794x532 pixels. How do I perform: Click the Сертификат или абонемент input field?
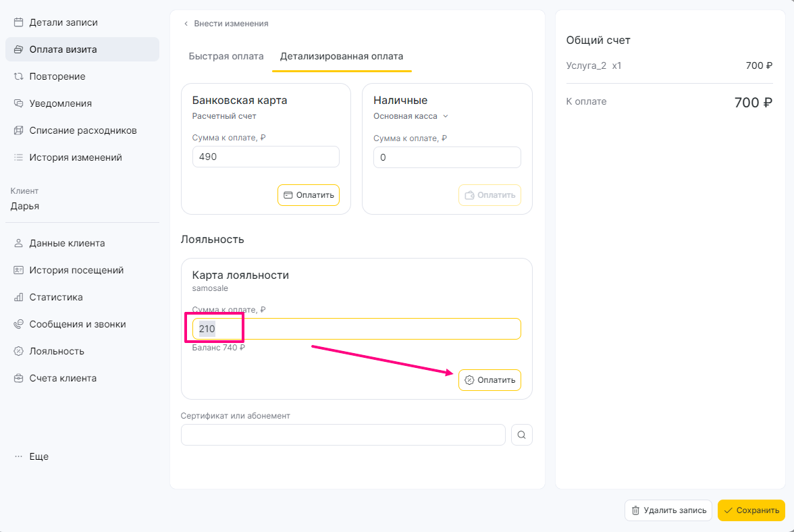[x=343, y=435]
